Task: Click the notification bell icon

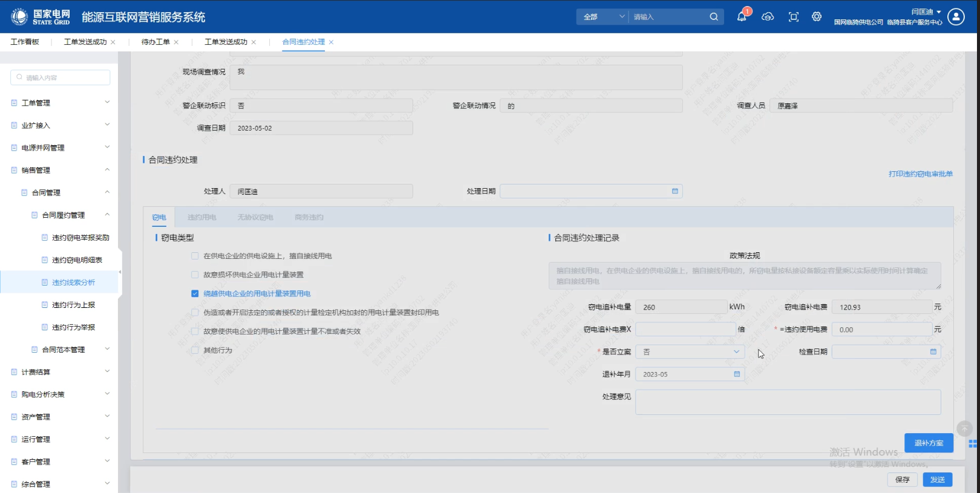Action: (x=741, y=17)
